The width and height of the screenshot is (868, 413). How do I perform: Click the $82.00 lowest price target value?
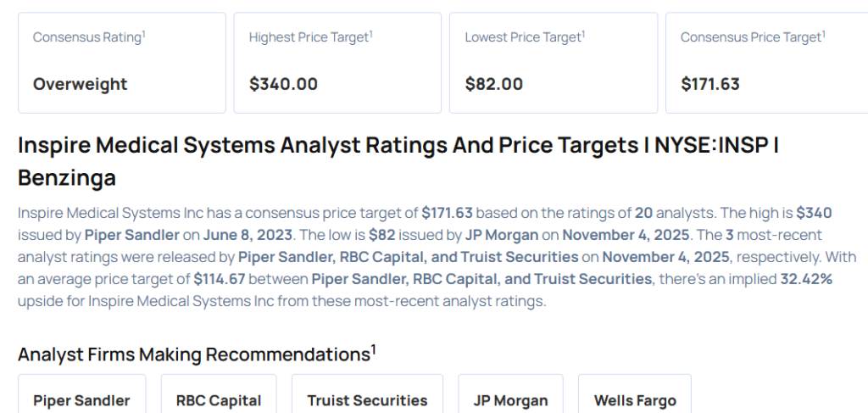[x=494, y=84]
